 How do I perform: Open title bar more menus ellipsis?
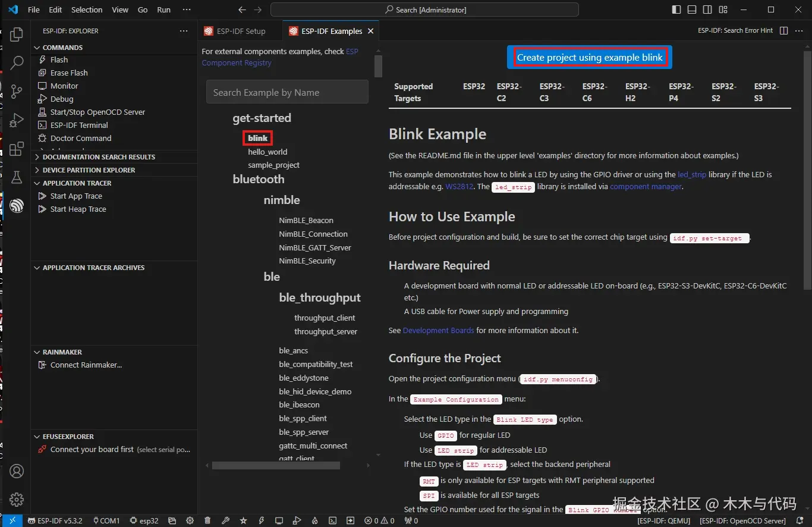click(x=187, y=10)
